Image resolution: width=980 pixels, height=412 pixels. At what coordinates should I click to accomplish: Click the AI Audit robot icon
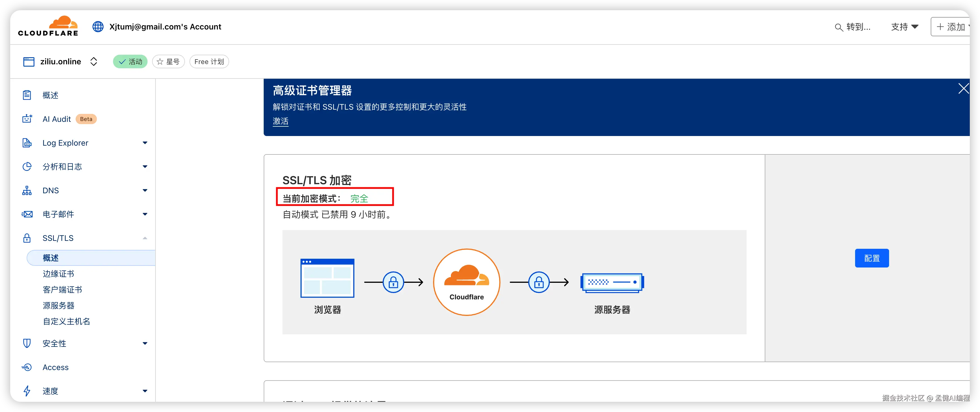[x=27, y=119]
